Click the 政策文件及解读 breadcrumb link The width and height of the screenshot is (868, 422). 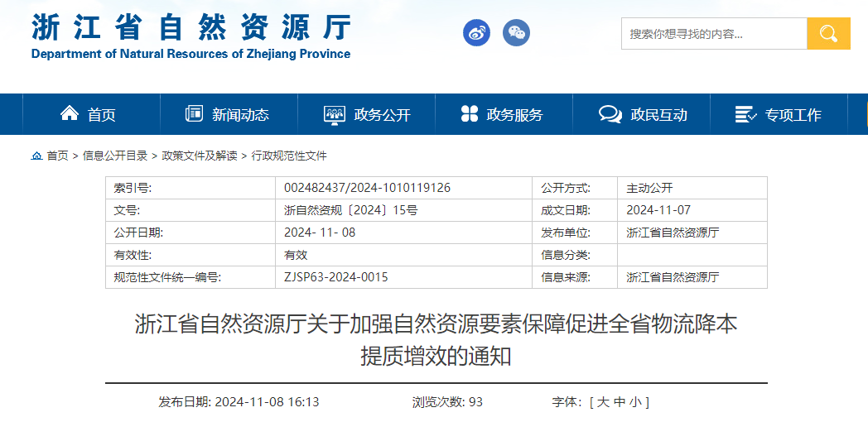tap(200, 156)
